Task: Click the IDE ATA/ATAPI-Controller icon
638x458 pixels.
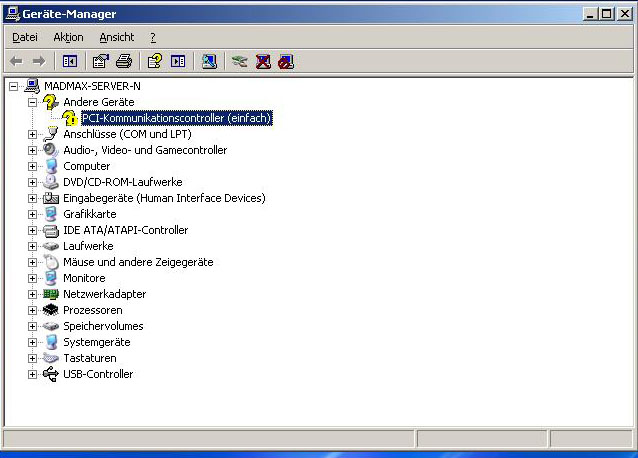Action: tap(51, 230)
